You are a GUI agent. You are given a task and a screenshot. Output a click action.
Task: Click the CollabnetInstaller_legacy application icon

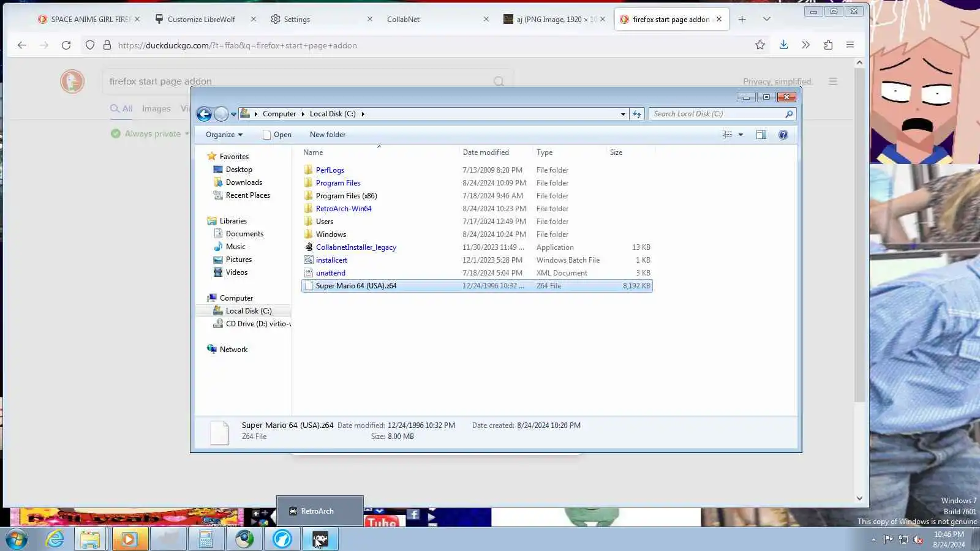pos(309,247)
